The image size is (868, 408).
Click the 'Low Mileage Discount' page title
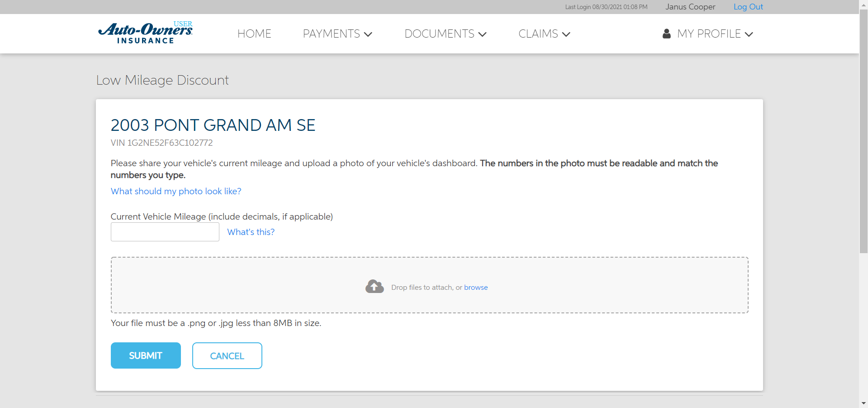pyautogui.click(x=162, y=80)
